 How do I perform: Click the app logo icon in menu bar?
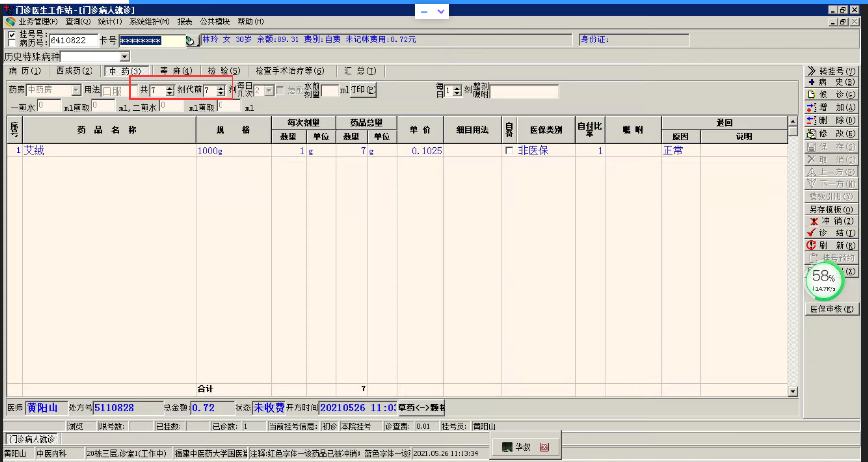(x=10, y=21)
